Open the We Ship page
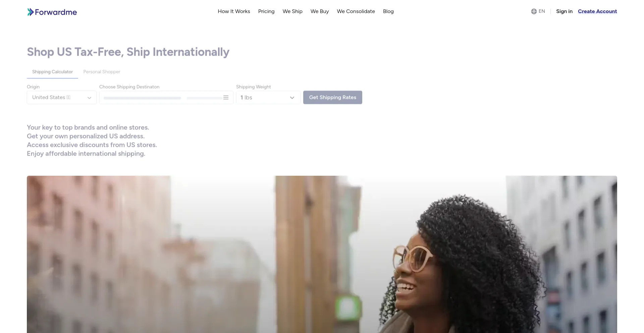Screen dimensions: 644x333 (x=292, y=11)
